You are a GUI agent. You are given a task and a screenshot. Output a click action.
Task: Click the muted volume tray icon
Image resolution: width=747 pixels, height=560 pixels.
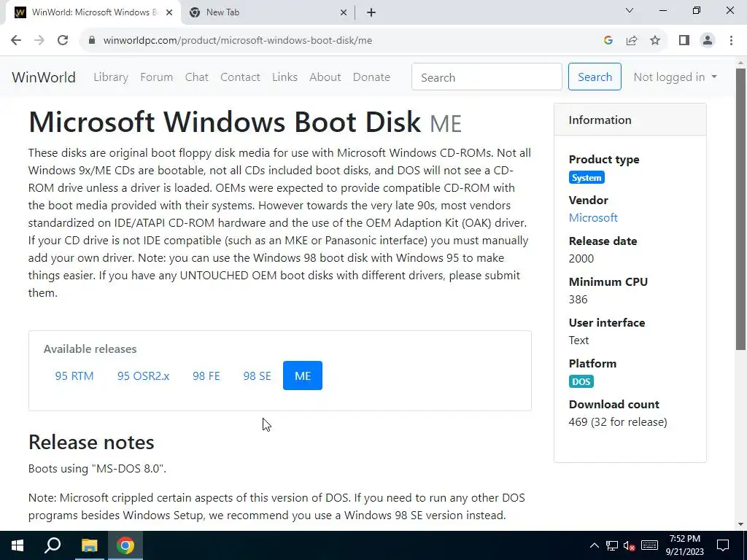click(x=630, y=545)
